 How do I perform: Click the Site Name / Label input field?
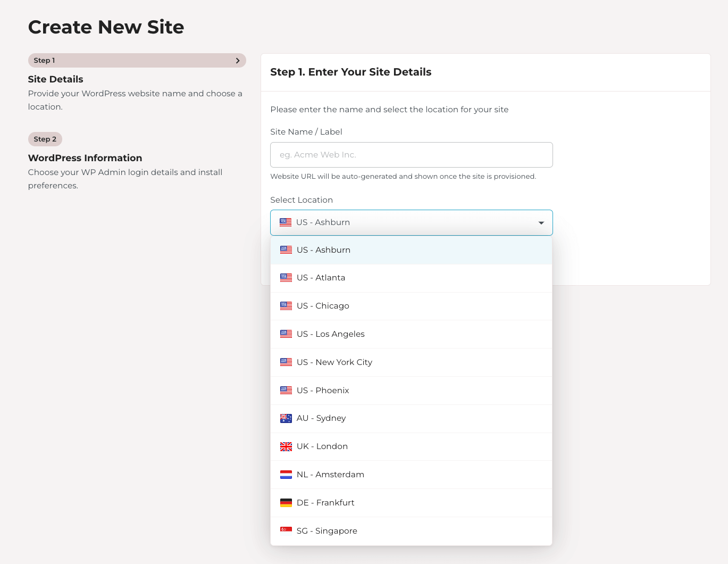pyautogui.click(x=412, y=155)
